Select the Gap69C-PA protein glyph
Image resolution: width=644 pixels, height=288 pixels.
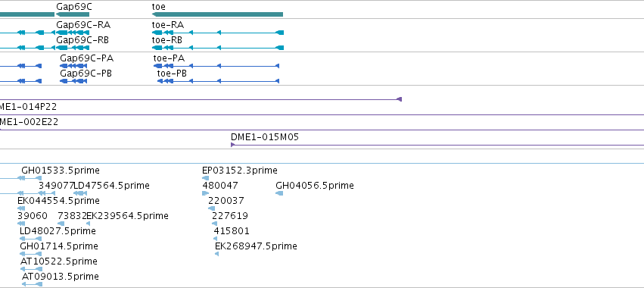pos(73,66)
